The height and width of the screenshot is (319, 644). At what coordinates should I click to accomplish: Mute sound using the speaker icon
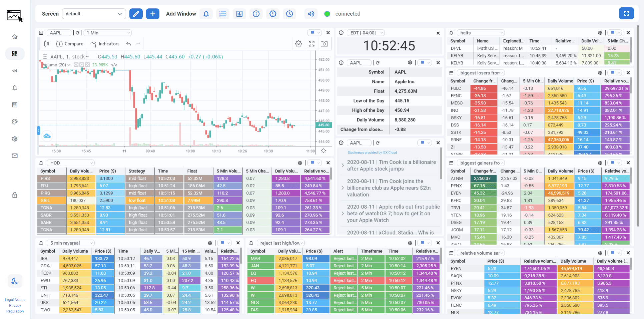pos(311,14)
